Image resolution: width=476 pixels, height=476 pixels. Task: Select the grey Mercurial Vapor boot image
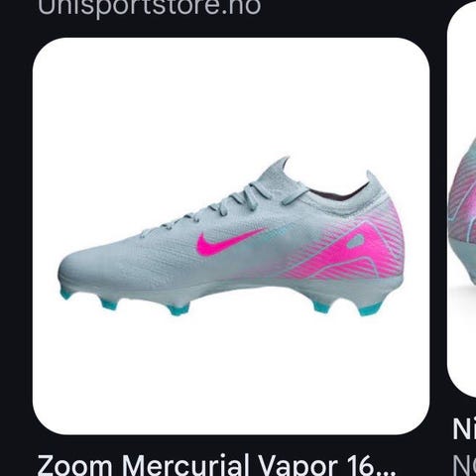click(231, 236)
